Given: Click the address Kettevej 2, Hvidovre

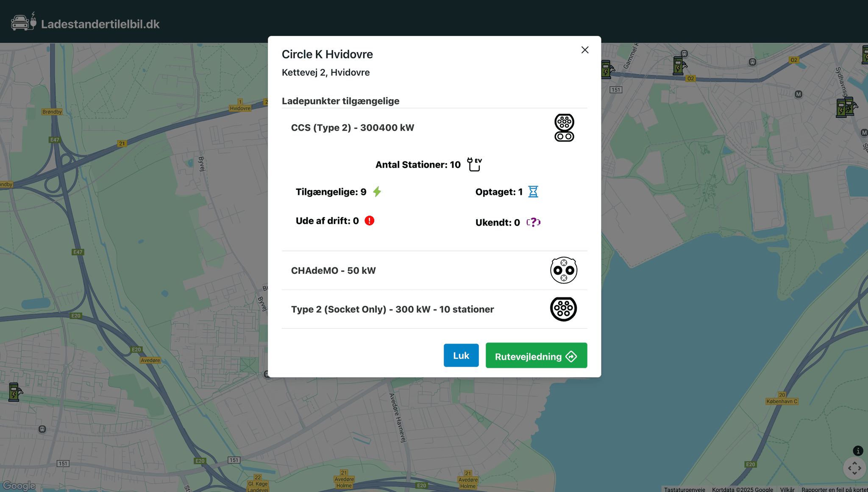Looking at the screenshot, I should [x=325, y=72].
